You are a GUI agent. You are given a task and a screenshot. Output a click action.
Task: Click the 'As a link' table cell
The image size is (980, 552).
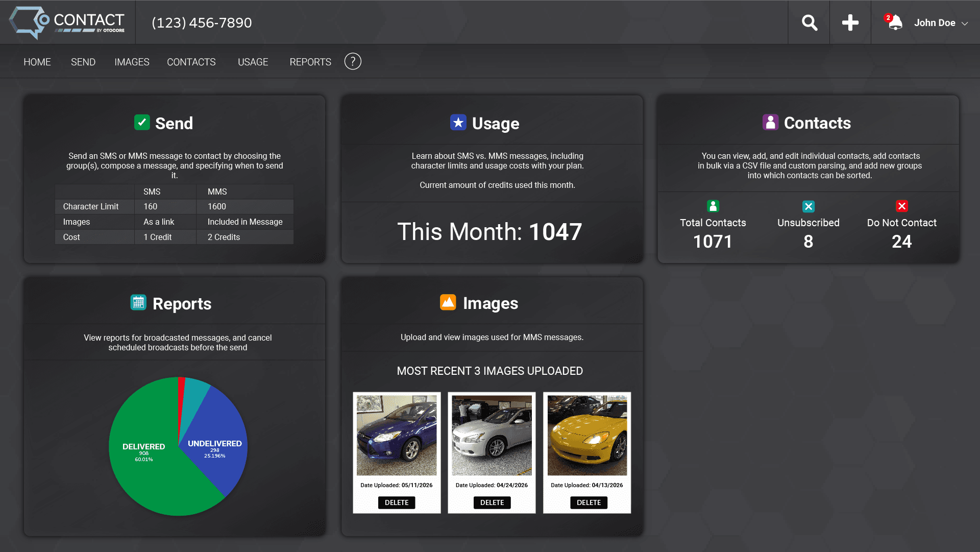pos(159,222)
